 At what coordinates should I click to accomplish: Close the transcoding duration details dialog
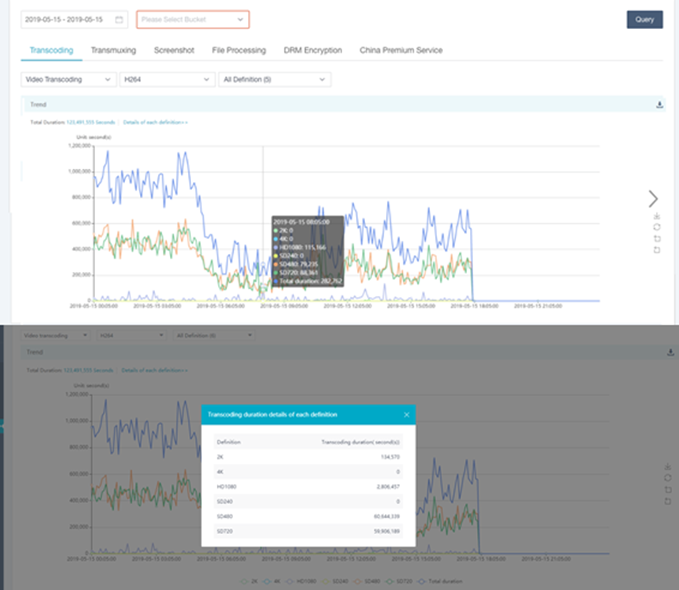(406, 413)
